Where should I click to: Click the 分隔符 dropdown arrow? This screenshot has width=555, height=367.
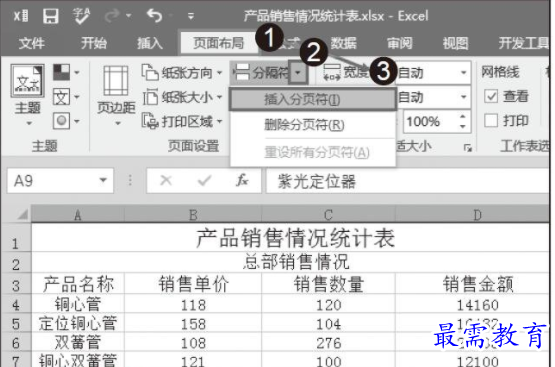click(298, 73)
